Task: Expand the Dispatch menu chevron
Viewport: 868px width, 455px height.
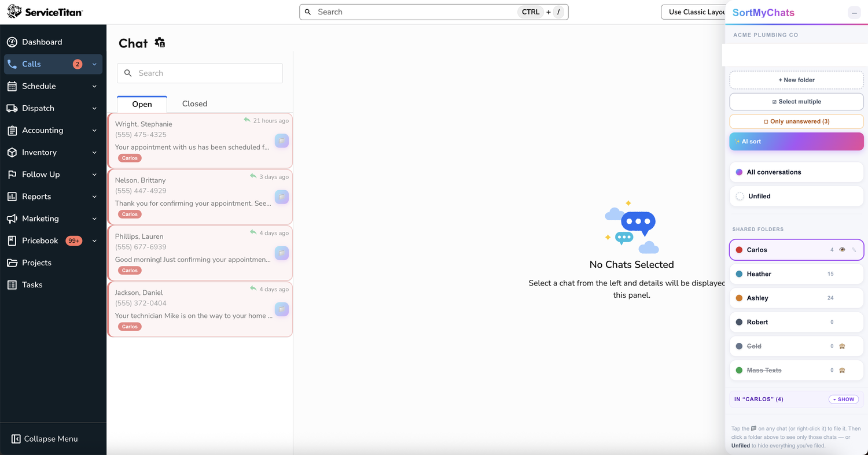Action: [94, 108]
